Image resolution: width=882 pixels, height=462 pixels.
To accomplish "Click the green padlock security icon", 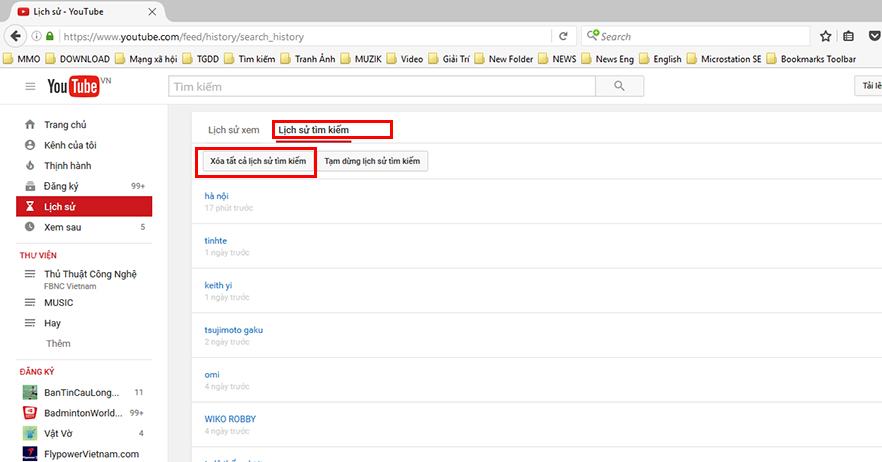I will 50,36.
